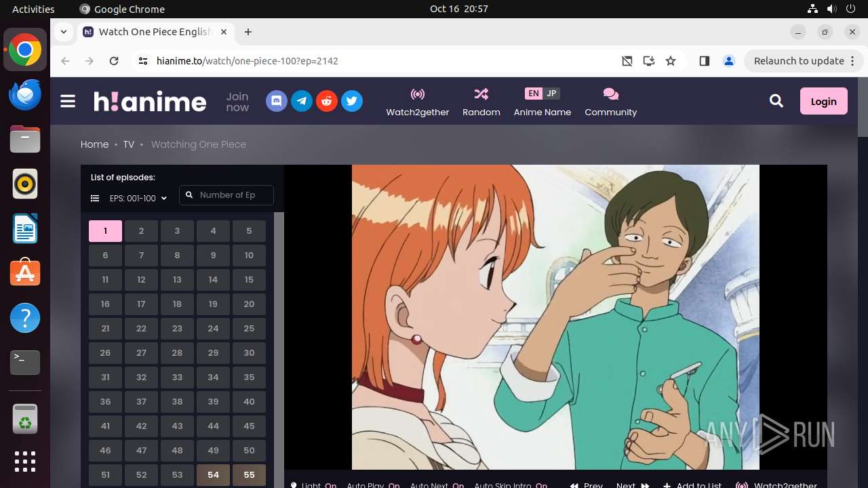868x488 pixels.
Task: Click the search magnifier icon
Action: pyautogui.click(x=776, y=102)
